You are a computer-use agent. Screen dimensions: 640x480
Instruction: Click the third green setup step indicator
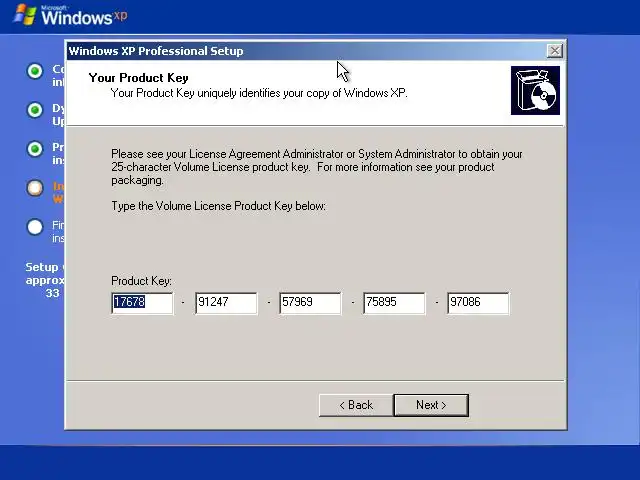pos(35,149)
